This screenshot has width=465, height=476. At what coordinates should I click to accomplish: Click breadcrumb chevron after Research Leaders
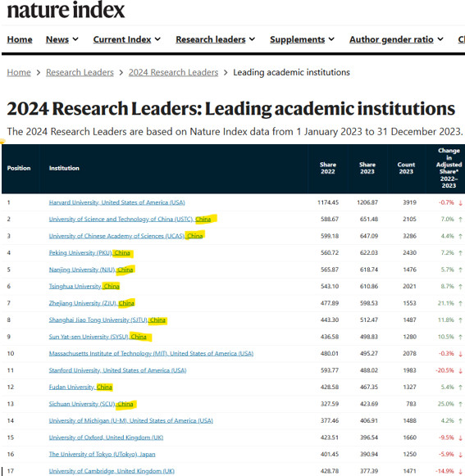coord(121,73)
